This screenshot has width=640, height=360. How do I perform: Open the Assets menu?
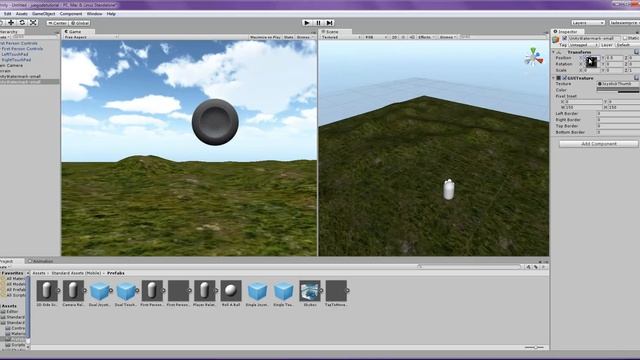click(22, 14)
